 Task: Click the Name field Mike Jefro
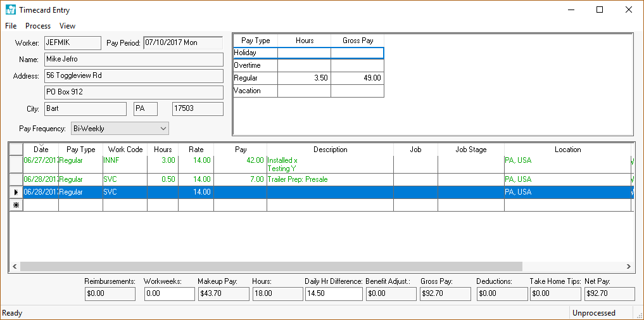(134, 60)
